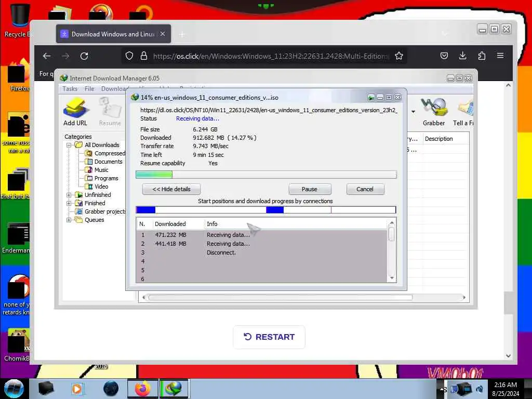Click the Hide details button
The height and width of the screenshot is (399, 532).
coord(171,189)
